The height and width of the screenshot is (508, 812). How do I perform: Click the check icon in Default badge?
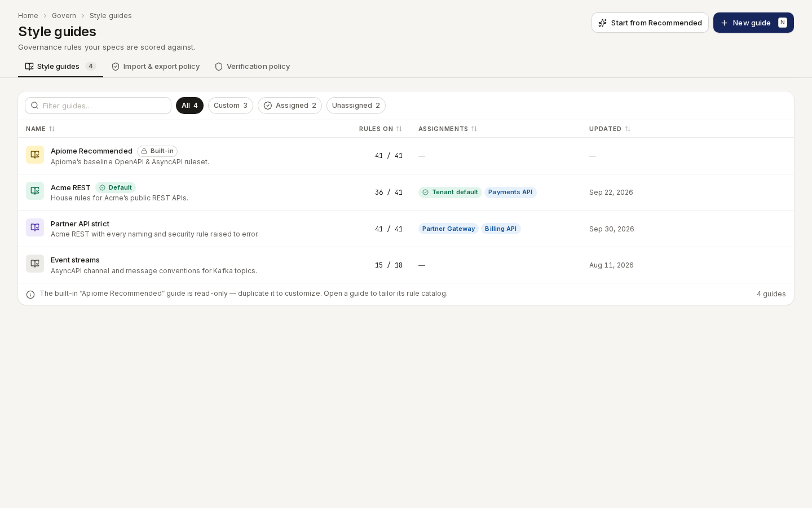(102, 188)
